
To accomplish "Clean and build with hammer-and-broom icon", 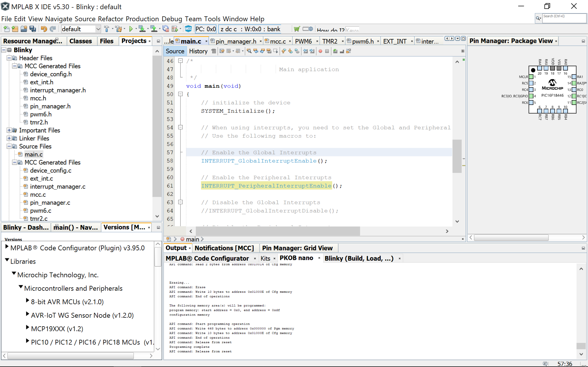I will [x=119, y=29].
